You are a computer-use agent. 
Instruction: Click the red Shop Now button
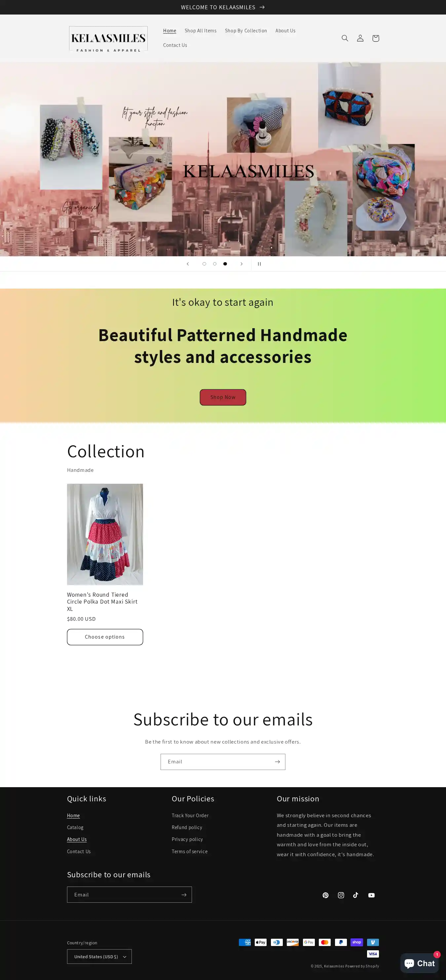tap(223, 397)
